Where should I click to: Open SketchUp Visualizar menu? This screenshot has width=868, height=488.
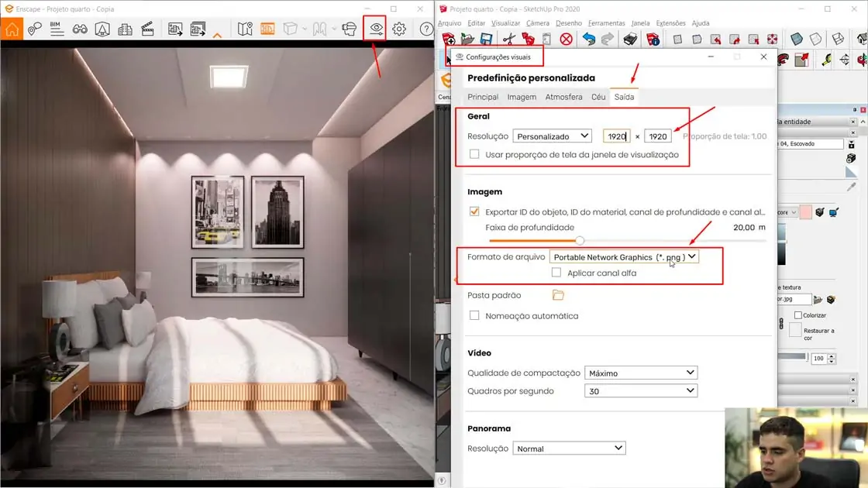click(505, 23)
